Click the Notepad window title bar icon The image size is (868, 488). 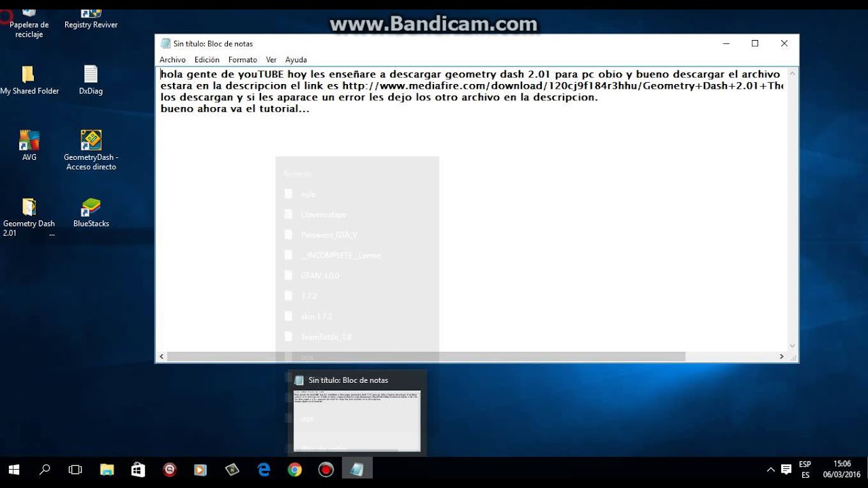click(165, 43)
